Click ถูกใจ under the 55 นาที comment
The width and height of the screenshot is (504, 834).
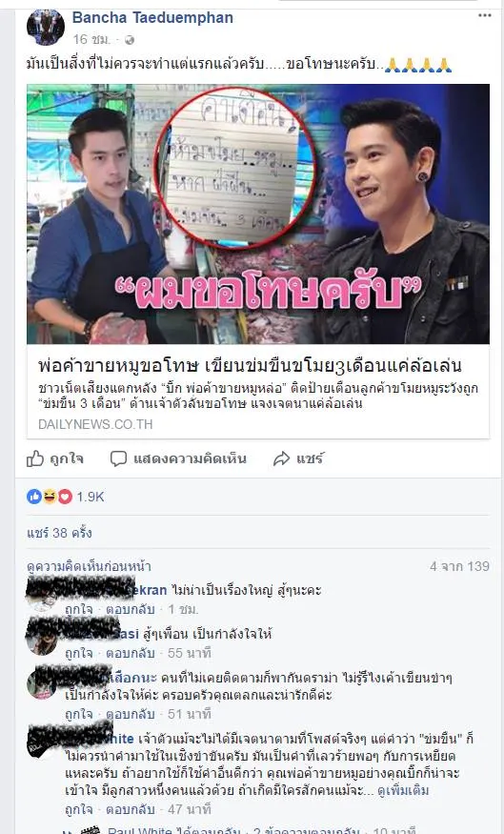(79, 653)
